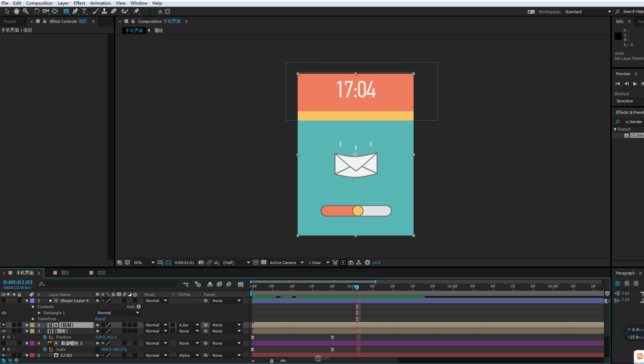Select the Pen tool
Viewport: 644px width, 364px height.
pos(75,11)
